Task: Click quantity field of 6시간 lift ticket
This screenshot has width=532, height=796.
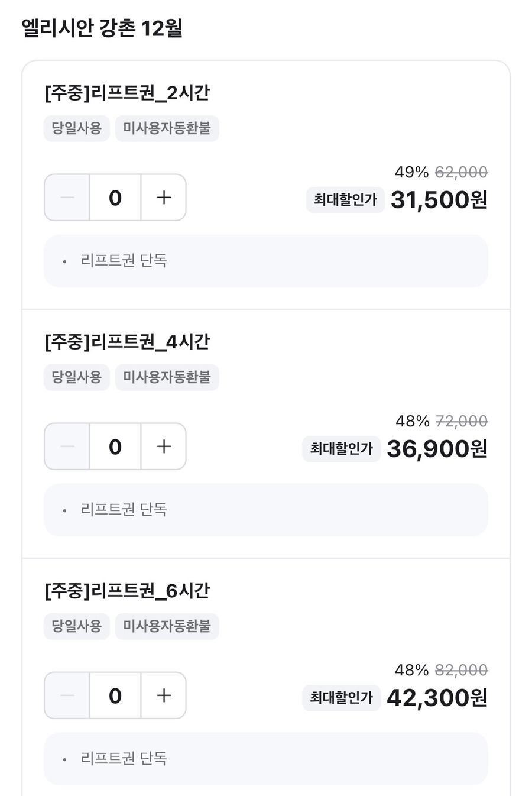Action: 115,695
